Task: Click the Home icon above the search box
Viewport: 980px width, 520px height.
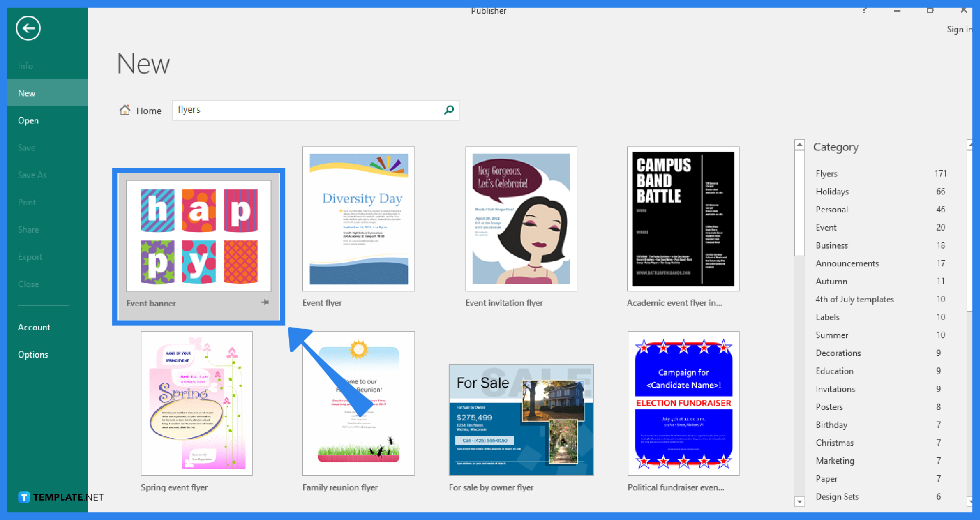Action: pos(125,110)
